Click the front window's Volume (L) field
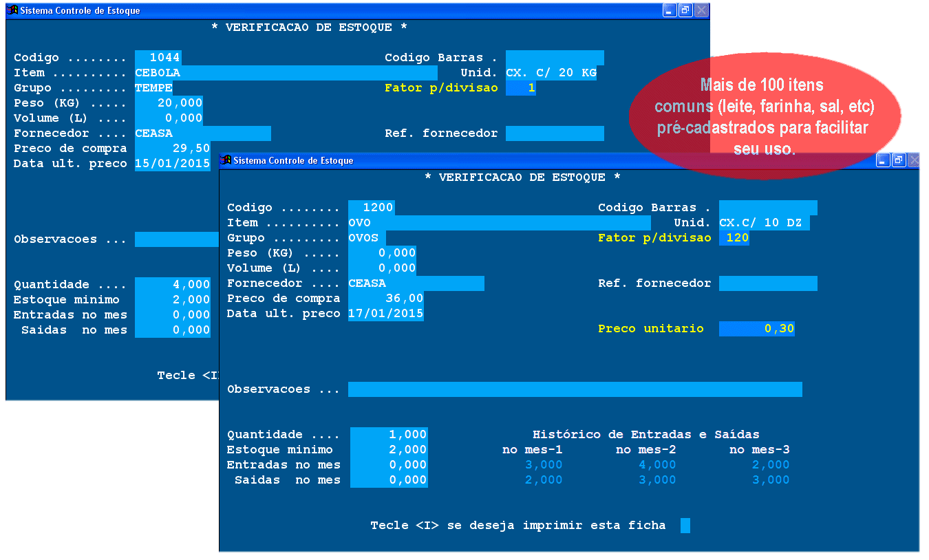 pyautogui.click(x=383, y=268)
